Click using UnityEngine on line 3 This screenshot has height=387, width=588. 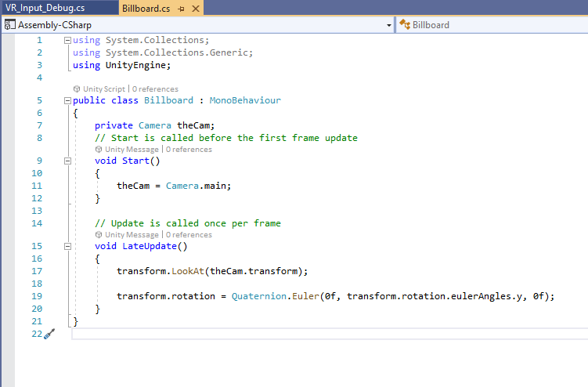point(121,65)
